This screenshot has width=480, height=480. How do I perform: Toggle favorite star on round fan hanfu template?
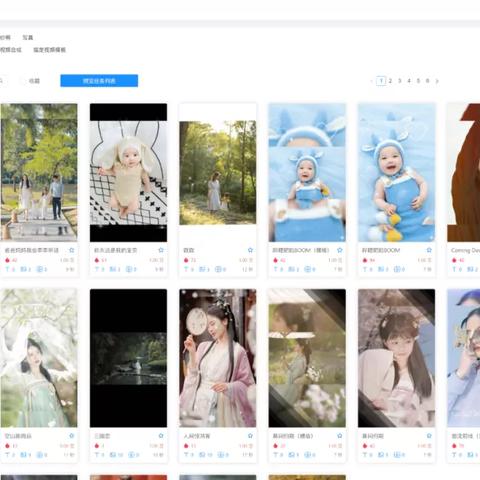[x=250, y=436]
